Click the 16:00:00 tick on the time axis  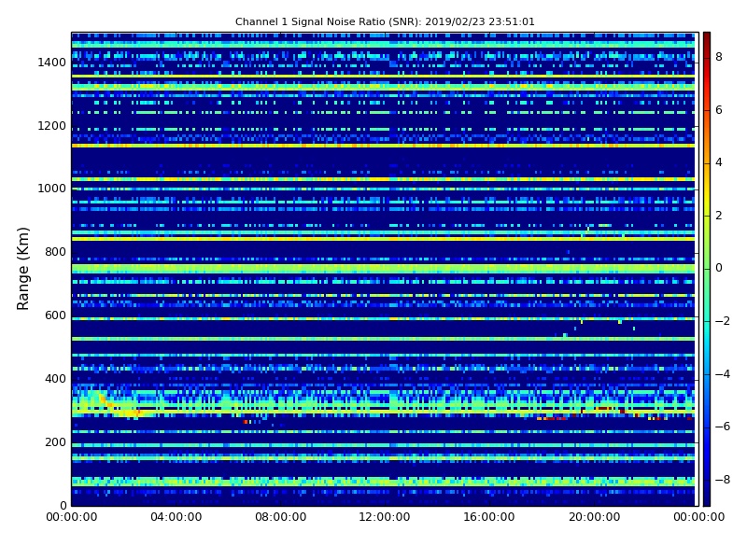click(489, 518)
